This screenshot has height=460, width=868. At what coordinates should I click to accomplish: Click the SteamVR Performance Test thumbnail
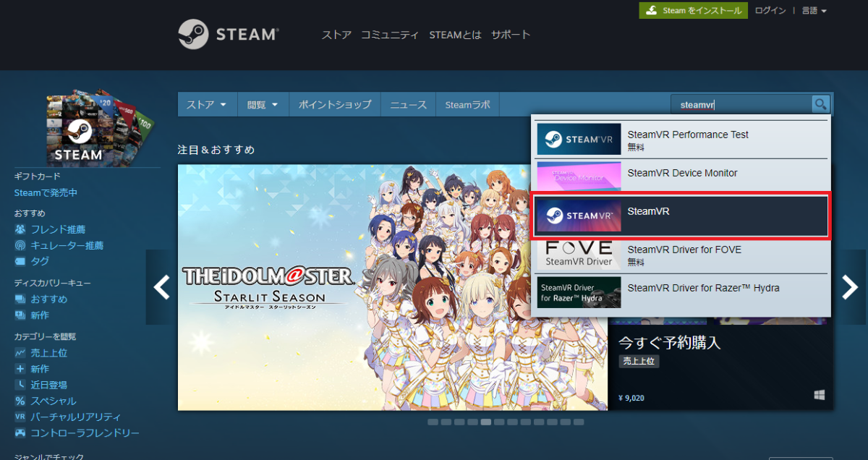click(x=579, y=139)
